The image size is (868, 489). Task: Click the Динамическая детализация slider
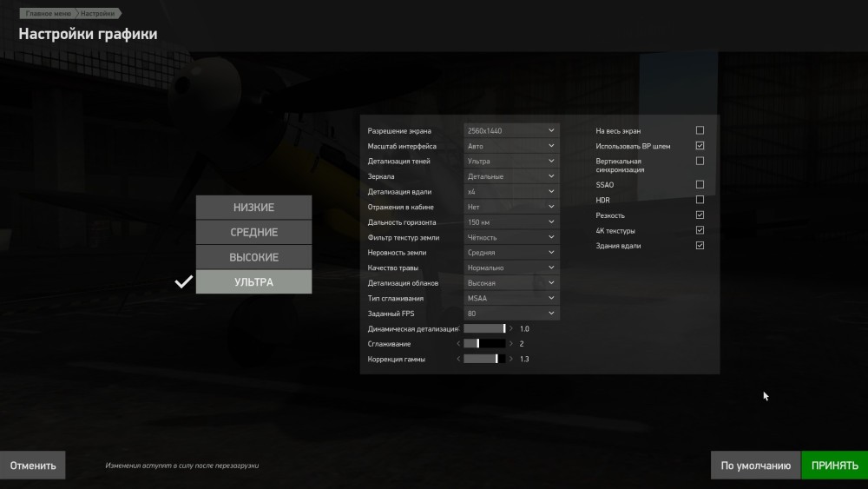[x=484, y=328]
